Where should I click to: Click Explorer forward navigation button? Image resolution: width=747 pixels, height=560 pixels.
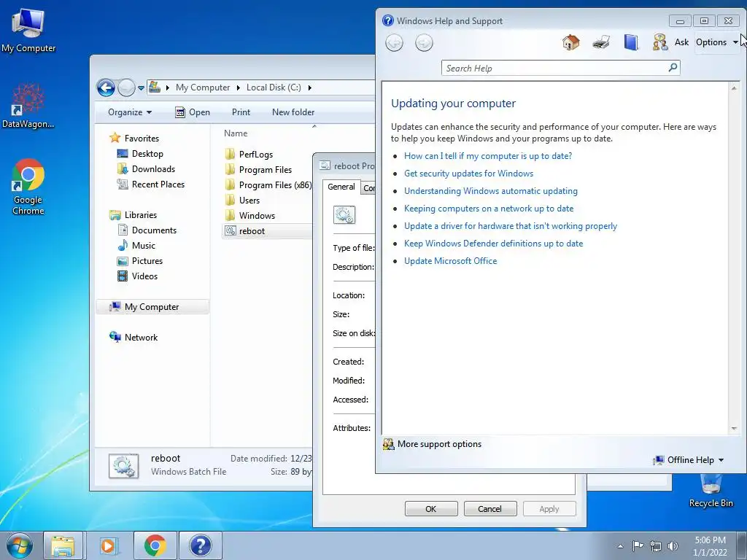pyautogui.click(x=126, y=87)
